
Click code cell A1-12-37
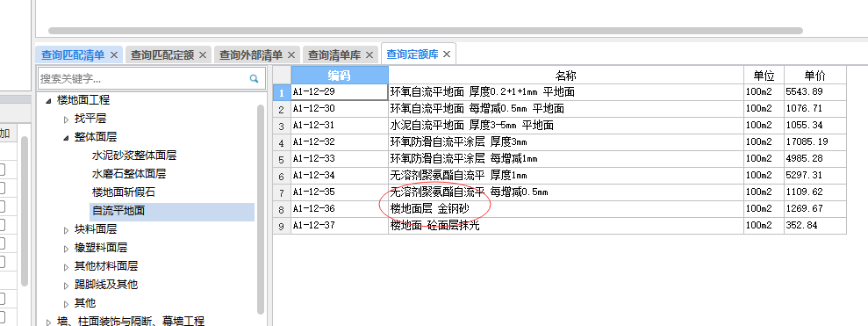click(340, 225)
